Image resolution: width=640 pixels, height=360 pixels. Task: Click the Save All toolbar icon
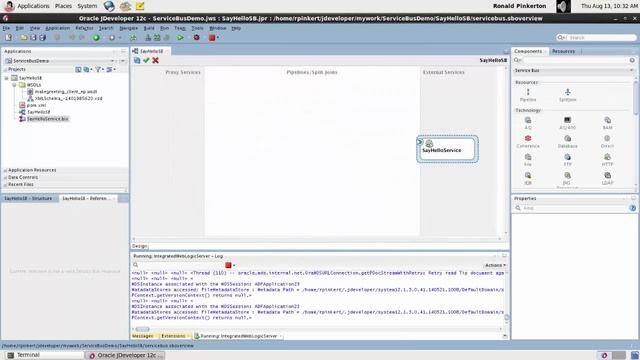42,38
